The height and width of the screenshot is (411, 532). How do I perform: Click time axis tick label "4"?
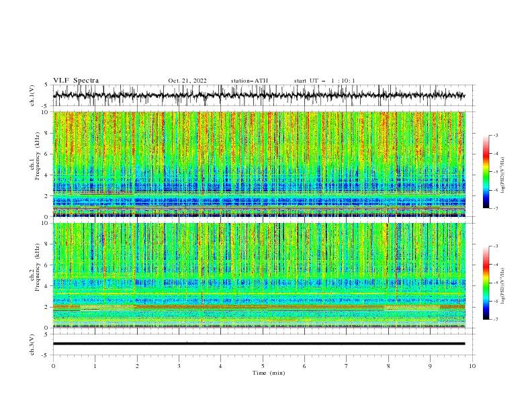coord(220,366)
